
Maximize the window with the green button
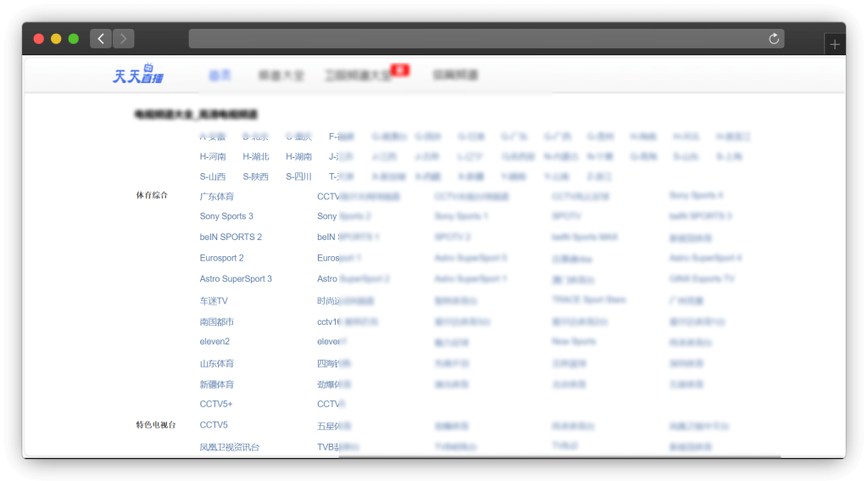(74, 39)
